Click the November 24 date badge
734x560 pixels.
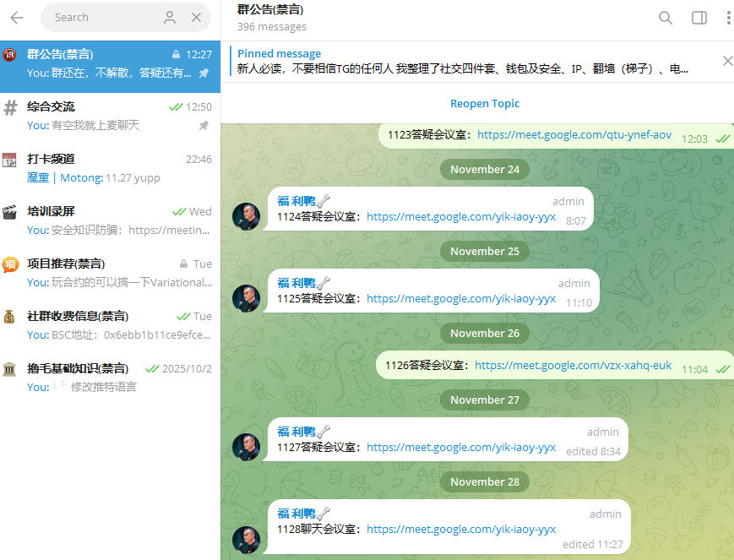(x=485, y=170)
